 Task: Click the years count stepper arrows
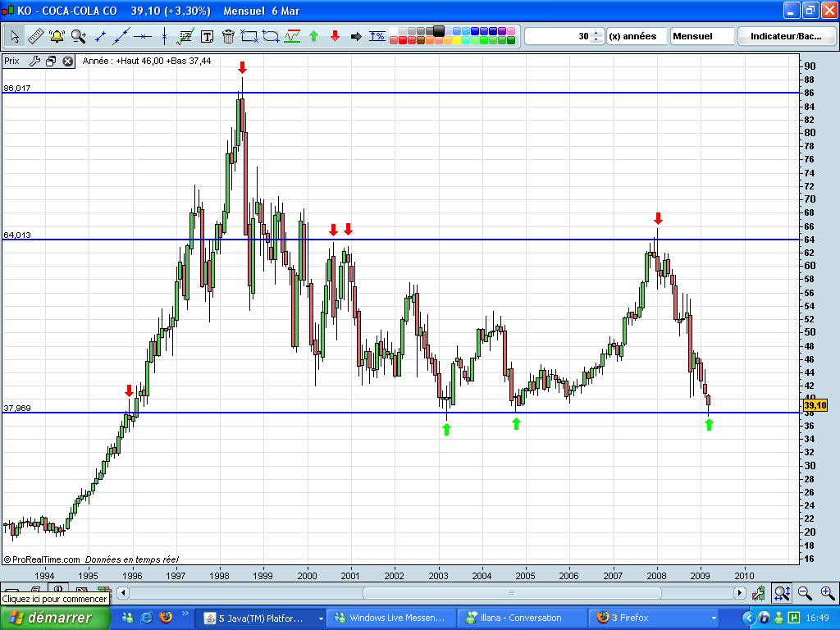point(596,36)
